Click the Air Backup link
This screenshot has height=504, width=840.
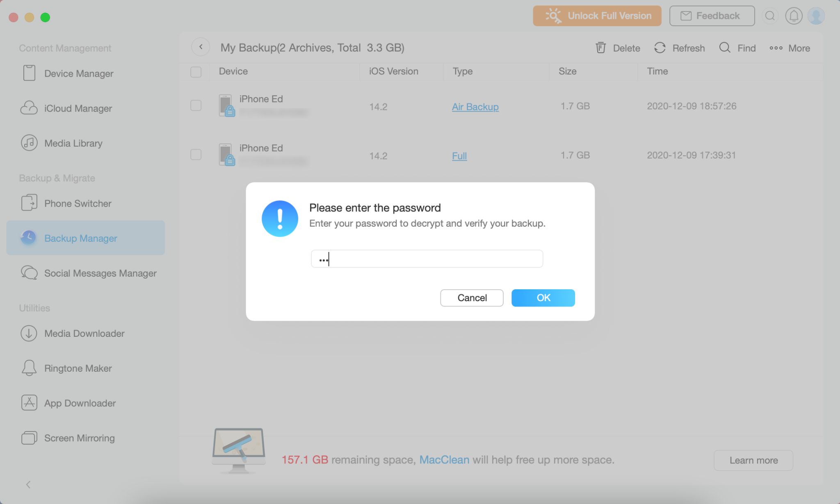475,106
